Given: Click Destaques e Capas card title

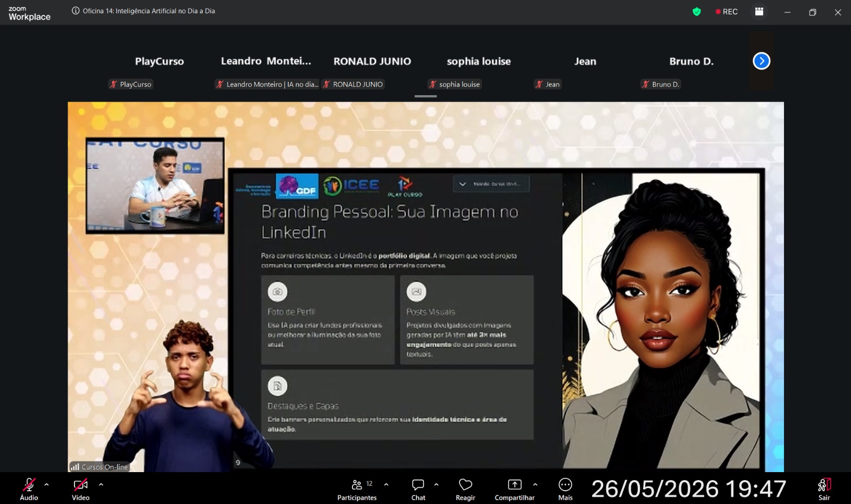Looking at the screenshot, I should (303, 406).
